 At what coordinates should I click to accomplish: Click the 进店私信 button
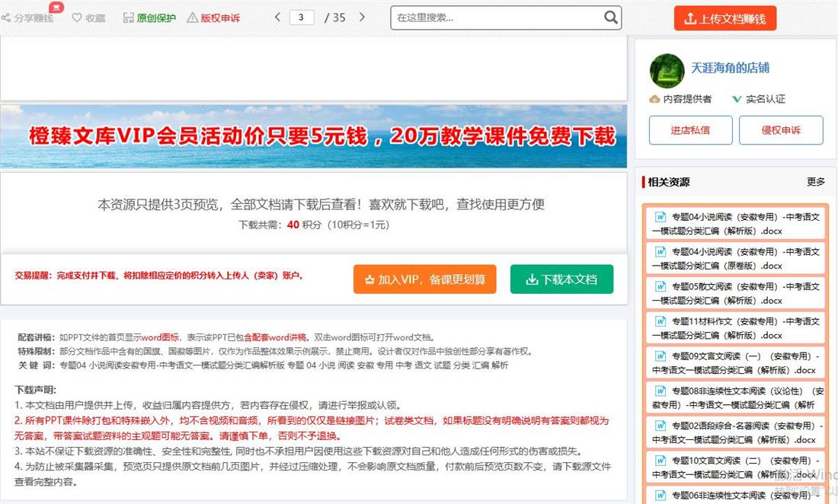(x=690, y=129)
